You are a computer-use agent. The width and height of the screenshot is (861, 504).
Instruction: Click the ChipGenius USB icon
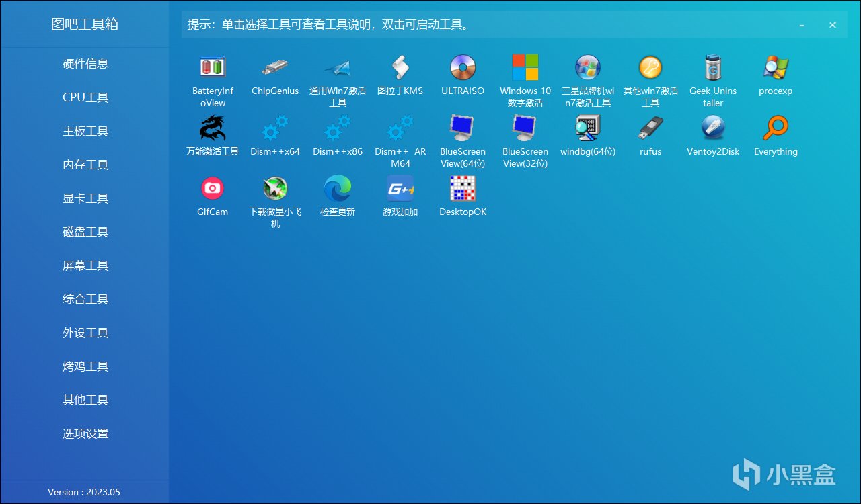point(275,67)
